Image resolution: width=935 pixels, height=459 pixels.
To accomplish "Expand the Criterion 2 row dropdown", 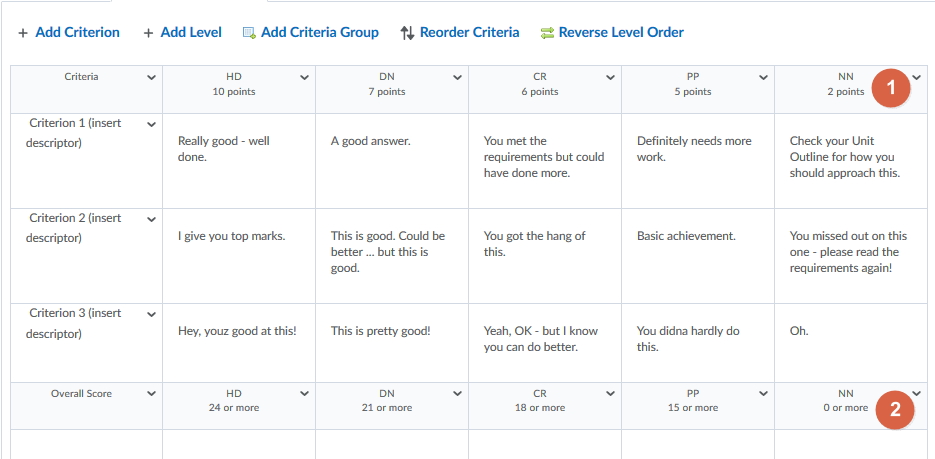I will point(151,219).
